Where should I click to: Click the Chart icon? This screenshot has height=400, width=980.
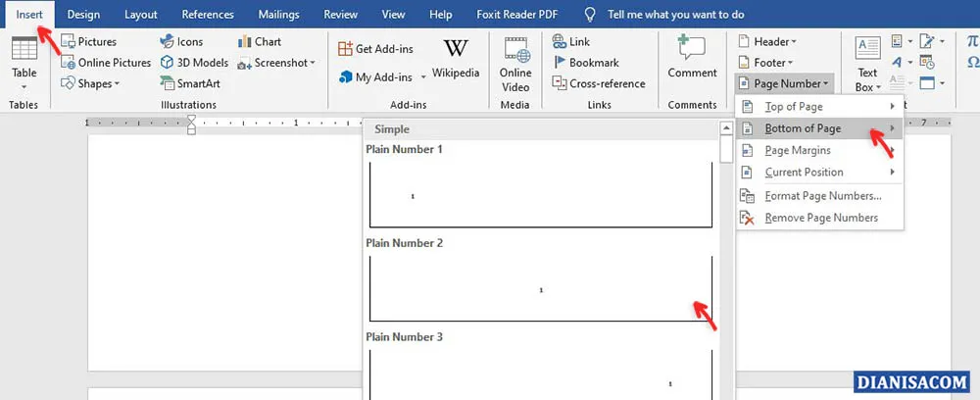point(259,42)
